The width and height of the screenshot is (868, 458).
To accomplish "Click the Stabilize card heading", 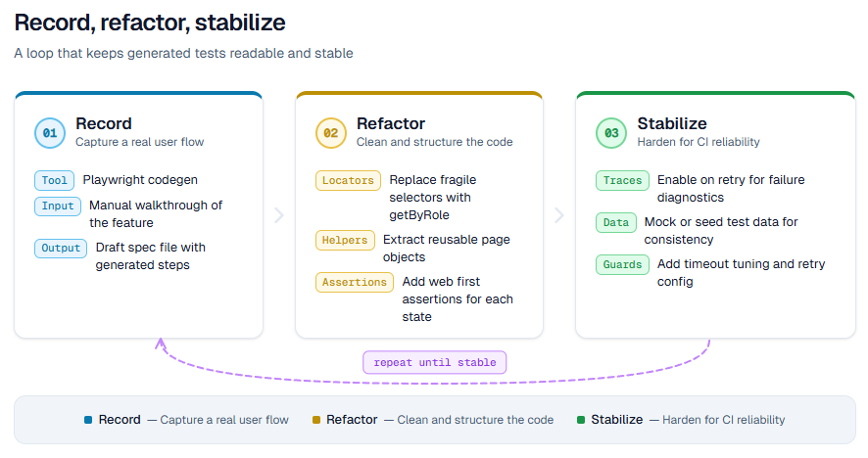I will (672, 124).
